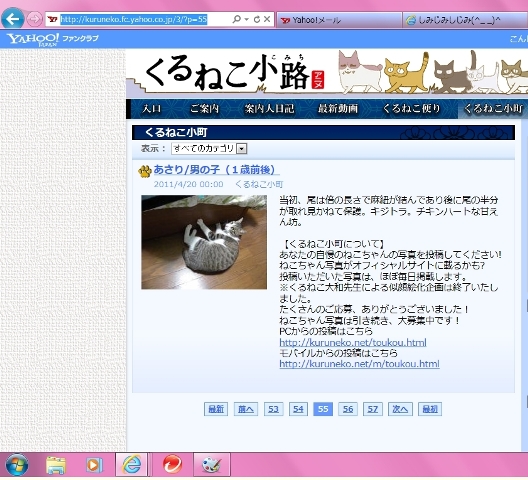Go to the 最初 first page button

(x=430, y=409)
